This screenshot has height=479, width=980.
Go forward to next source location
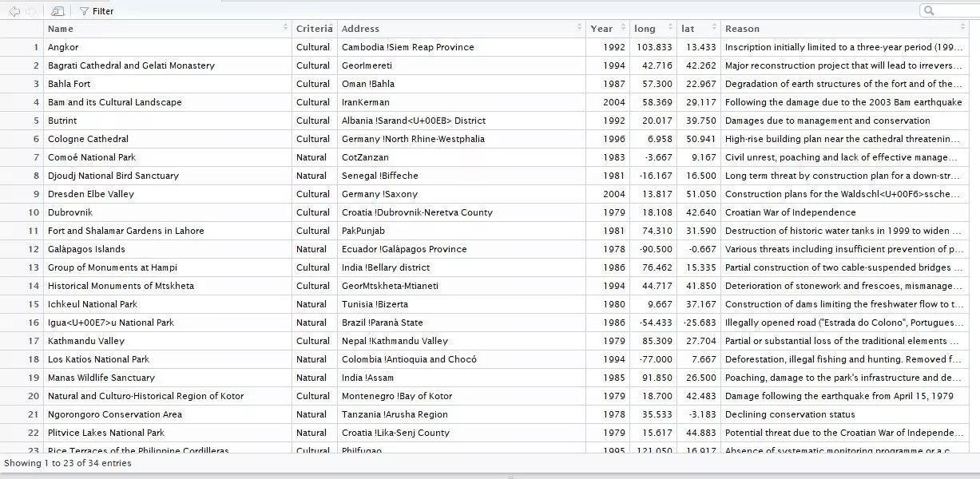coord(30,11)
